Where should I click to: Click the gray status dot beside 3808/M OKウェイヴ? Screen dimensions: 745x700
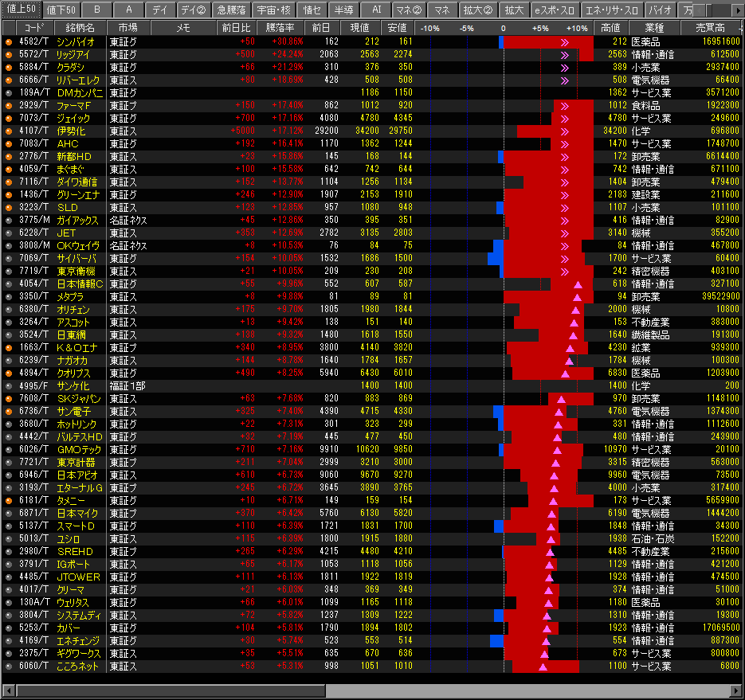pos(9,246)
